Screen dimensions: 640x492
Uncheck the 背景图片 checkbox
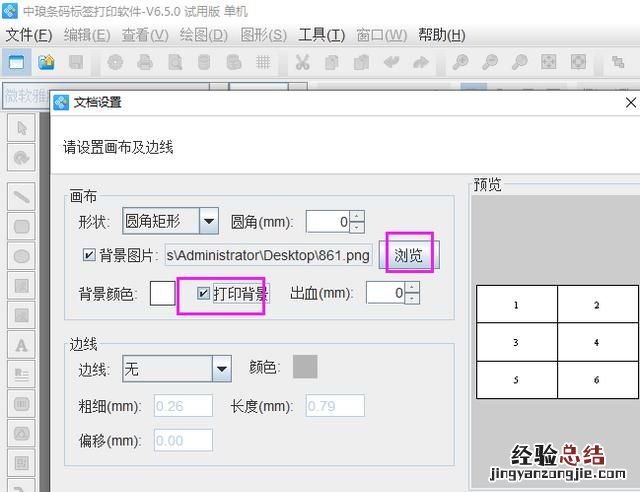pos(89,255)
